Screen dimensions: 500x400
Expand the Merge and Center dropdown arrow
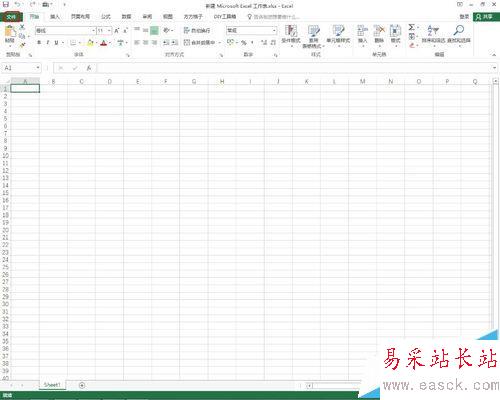point(220,43)
